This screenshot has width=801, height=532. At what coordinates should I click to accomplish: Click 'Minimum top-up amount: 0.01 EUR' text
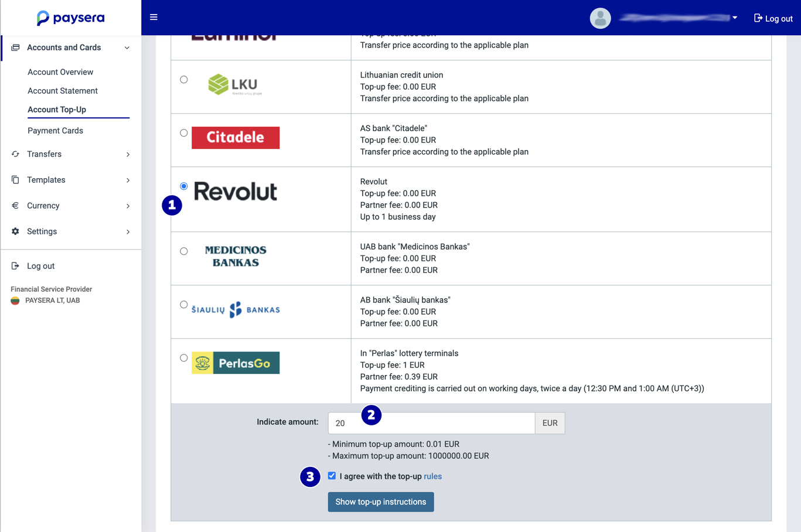pyautogui.click(x=396, y=444)
